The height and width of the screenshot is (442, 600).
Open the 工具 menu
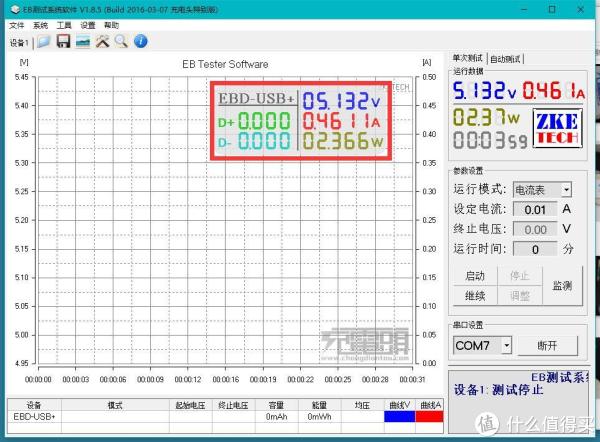(64, 25)
